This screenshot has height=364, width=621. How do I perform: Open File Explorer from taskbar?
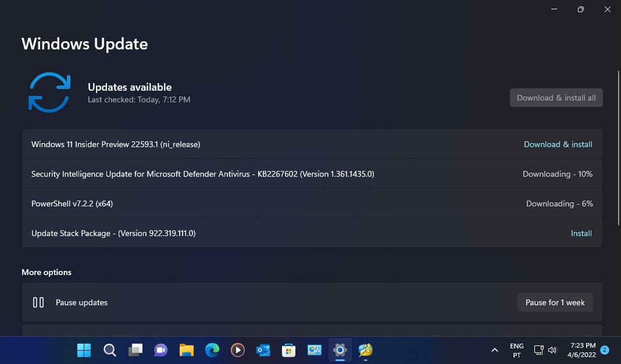[x=186, y=350]
